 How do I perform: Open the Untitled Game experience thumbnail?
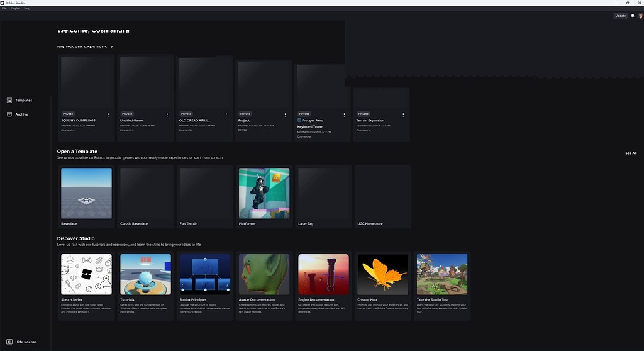[145, 82]
